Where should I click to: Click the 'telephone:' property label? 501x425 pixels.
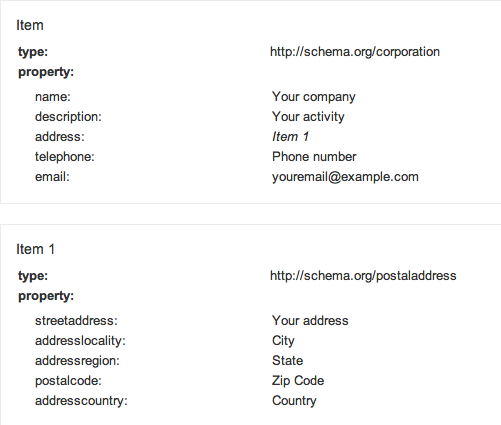tap(65, 157)
